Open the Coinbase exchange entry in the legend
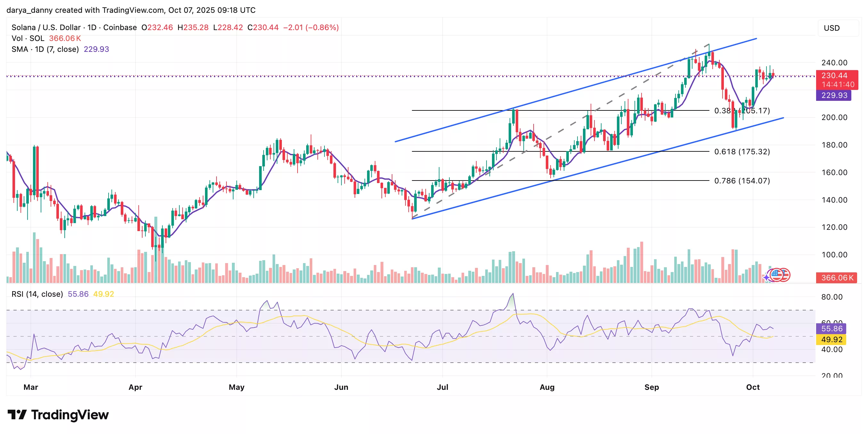 (119, 27)
